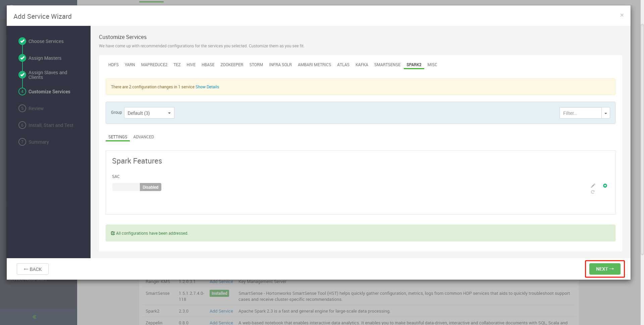This screenshot has height=325, width=644.
Task: Click the NEXT button
Action: click(605, 269)
